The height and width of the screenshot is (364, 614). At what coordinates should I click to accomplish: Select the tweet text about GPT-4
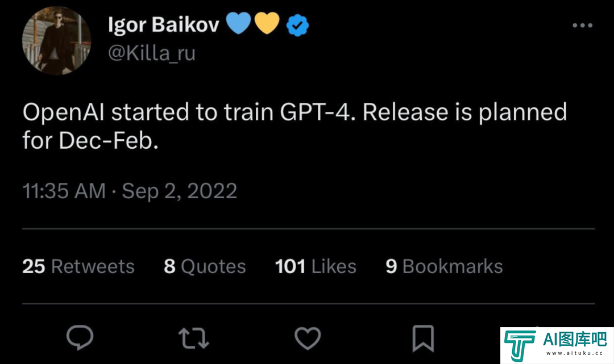coord(294,126)
